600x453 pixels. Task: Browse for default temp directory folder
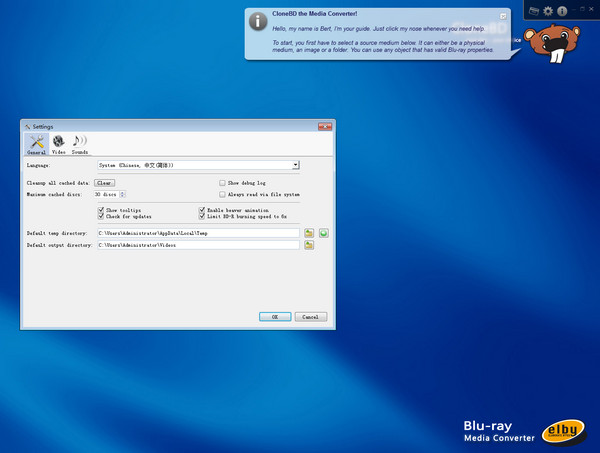pos(310,233)
